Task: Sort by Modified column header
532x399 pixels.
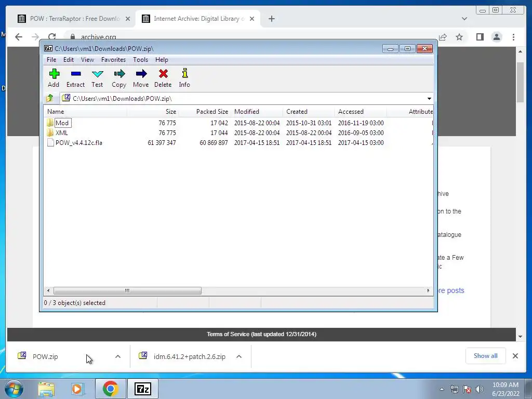Action: click(x=257, y=112)
